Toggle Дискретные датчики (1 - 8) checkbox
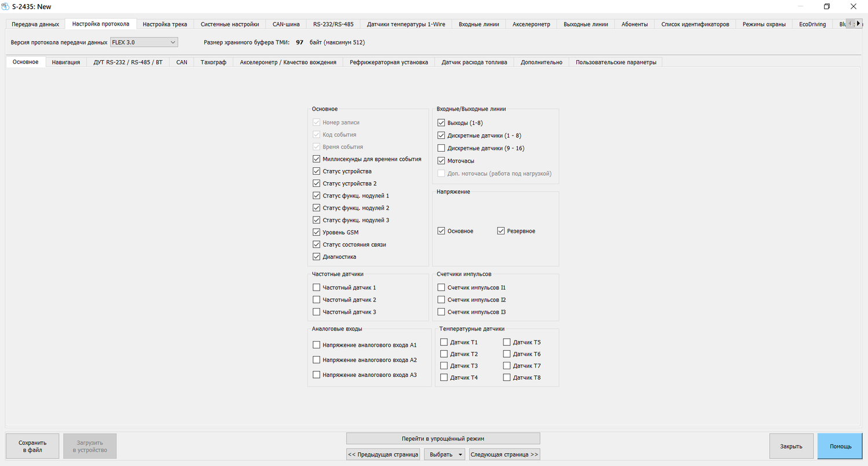 (x=442, y=135)
